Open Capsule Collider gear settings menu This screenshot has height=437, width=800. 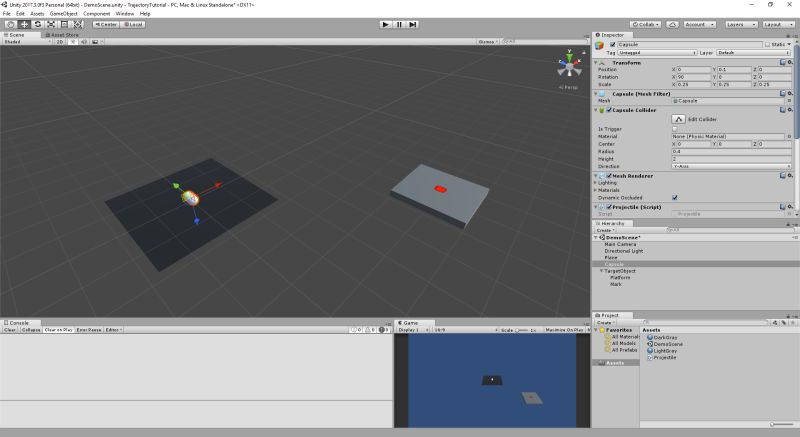790,110
